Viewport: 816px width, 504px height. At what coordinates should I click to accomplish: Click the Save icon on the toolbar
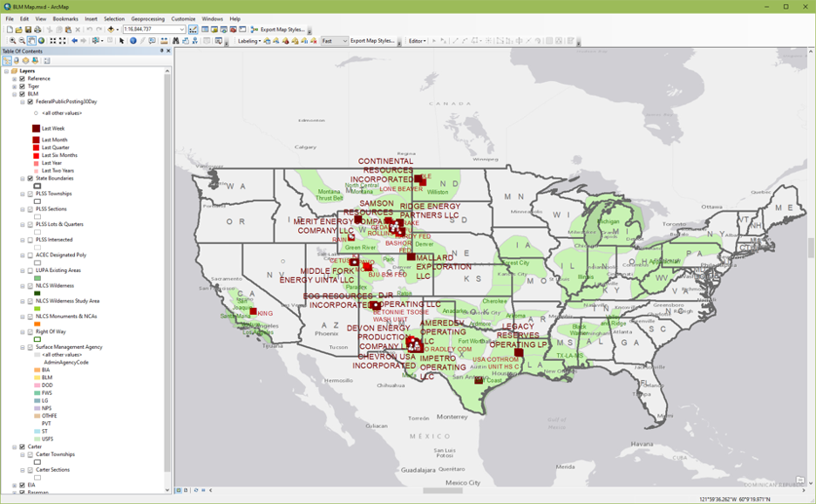pos(28,29)
